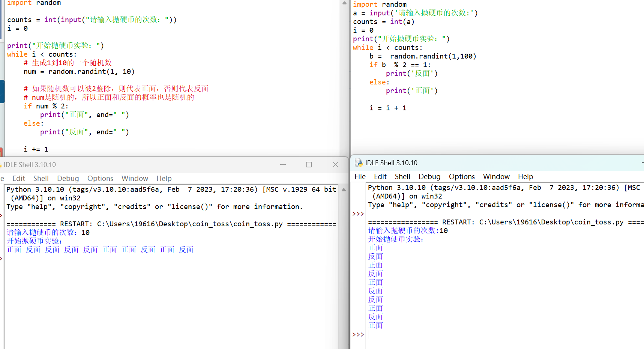The height and width of the screenshot is (349, 644).
Task: Open Debug menu in left IDLE Shell
Action: point(68,178)
